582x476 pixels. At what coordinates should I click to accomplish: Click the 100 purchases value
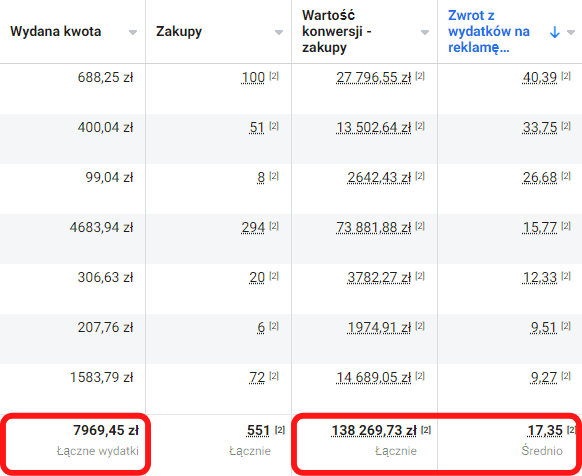[x=253, y=77]
